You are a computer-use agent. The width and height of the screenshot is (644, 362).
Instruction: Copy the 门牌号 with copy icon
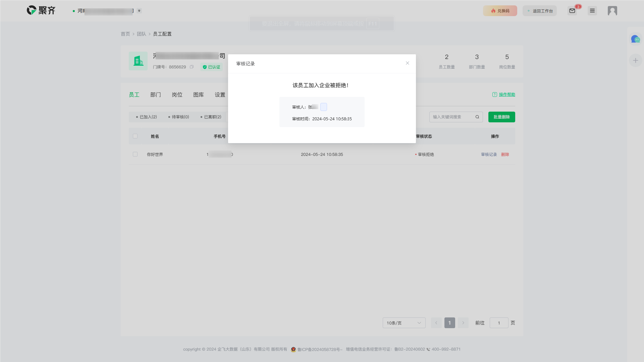pos(192,67)
